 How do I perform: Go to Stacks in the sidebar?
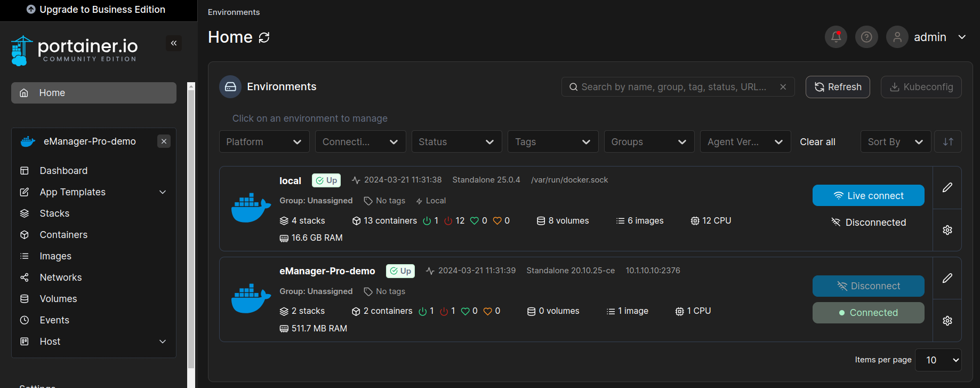click(54, 213)
